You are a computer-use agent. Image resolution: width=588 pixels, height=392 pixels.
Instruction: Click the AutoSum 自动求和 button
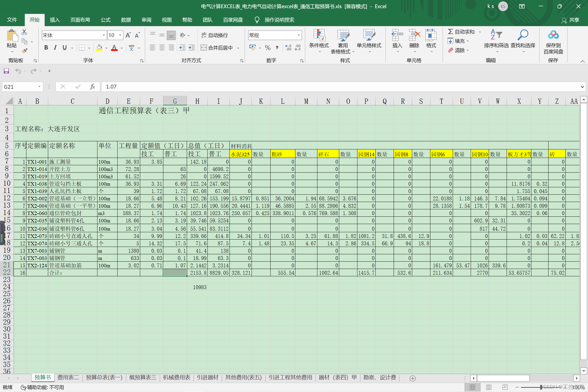pos(462,32)
